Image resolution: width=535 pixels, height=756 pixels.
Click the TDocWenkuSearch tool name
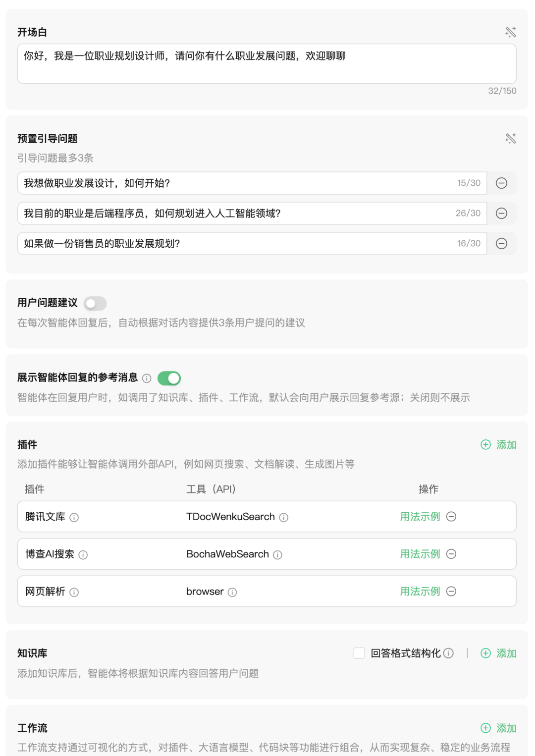[x=230, y=517]
